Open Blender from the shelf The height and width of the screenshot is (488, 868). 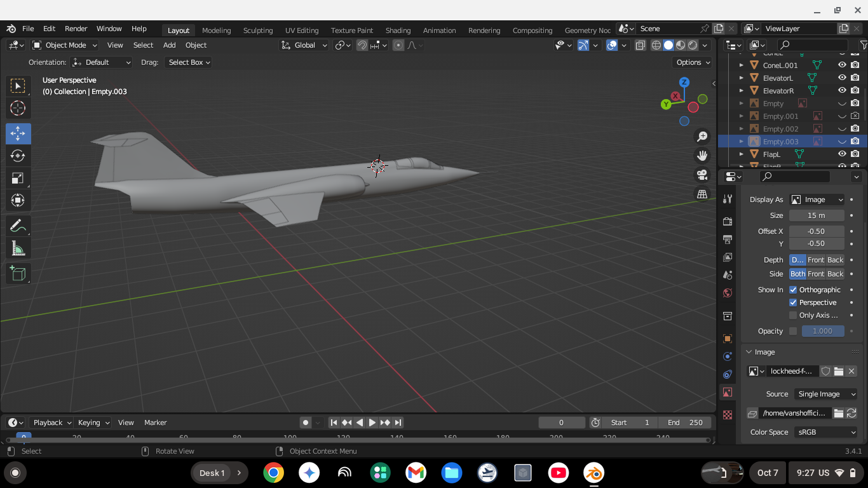pyautogui.click(x=593, y=473)
